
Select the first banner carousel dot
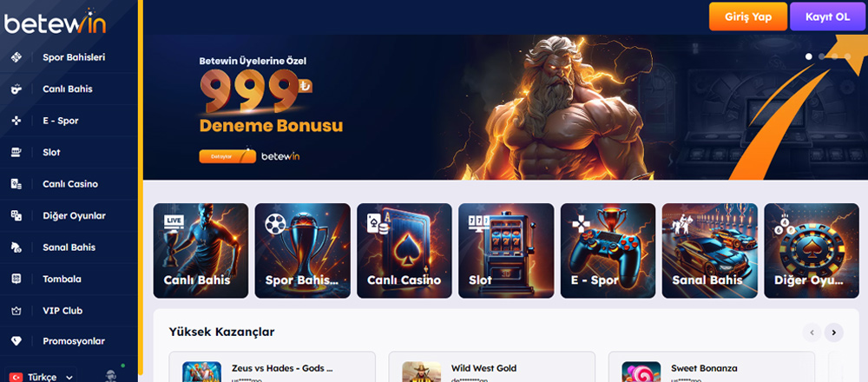[809, 56]
